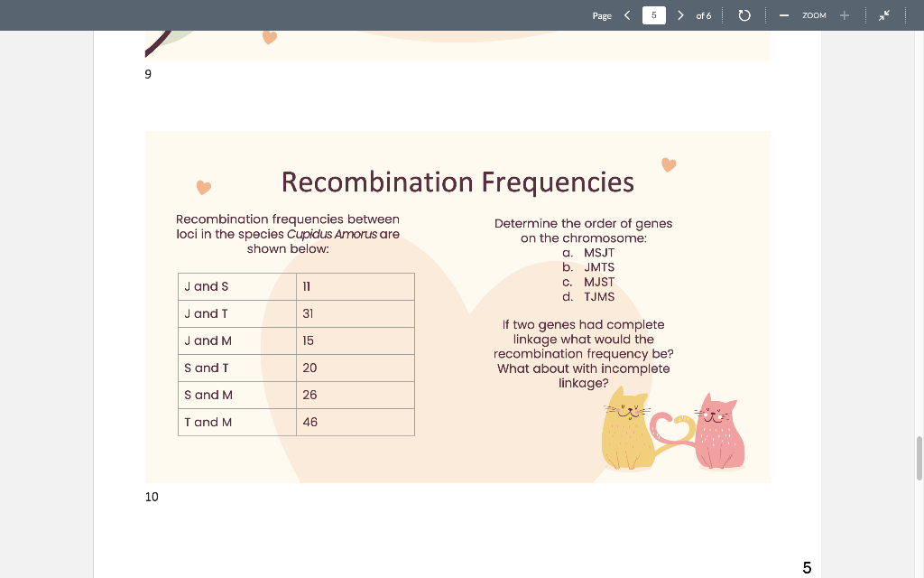The width and height of the screenshot is (924, 578).
Task: Click the heart icon beside the title
Action: 669,164
